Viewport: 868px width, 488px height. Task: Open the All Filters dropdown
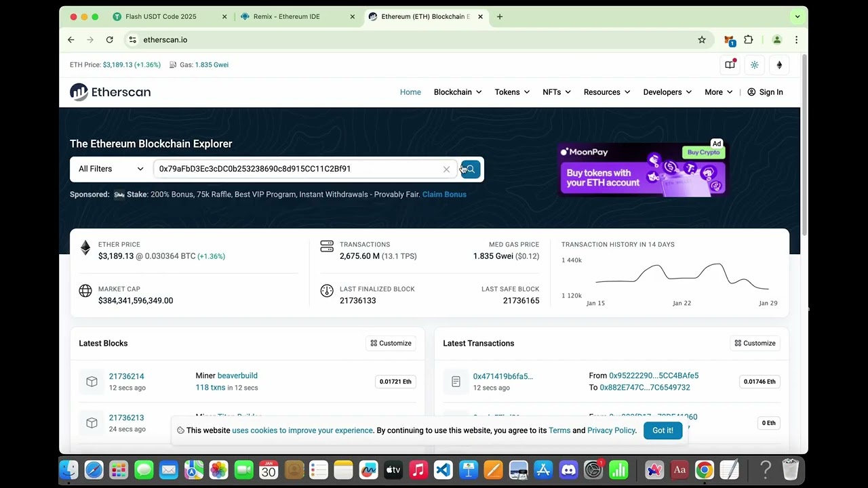111,169
